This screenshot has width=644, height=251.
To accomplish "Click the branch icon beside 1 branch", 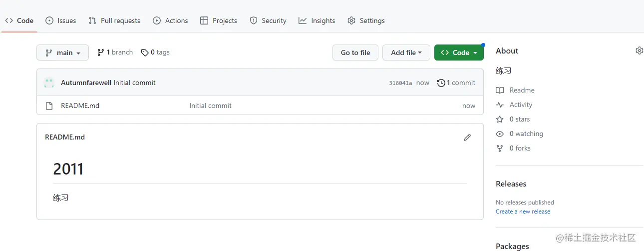I will click(101, 52).
